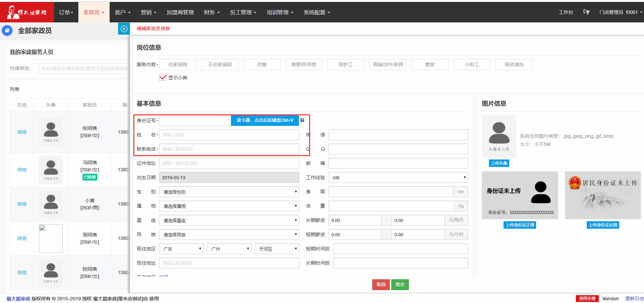Open the 财务 menu

(x=212, y=12)
